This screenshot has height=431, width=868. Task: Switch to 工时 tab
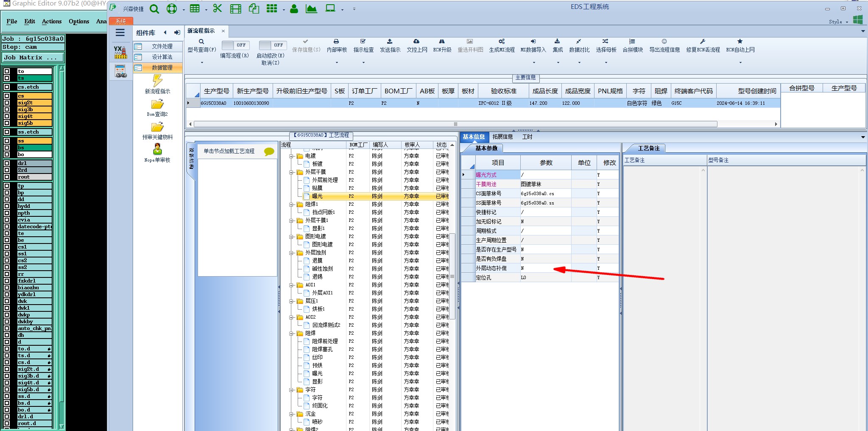(527, 137)
